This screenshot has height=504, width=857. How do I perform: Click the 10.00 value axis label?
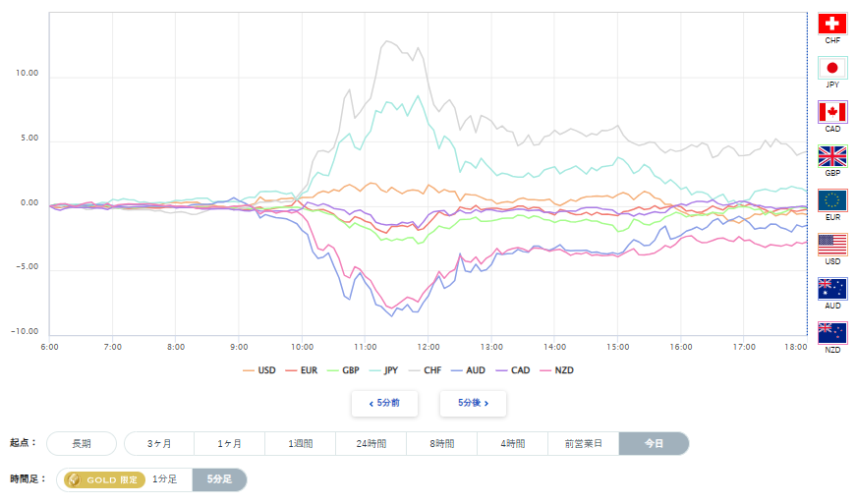[28, 74]
